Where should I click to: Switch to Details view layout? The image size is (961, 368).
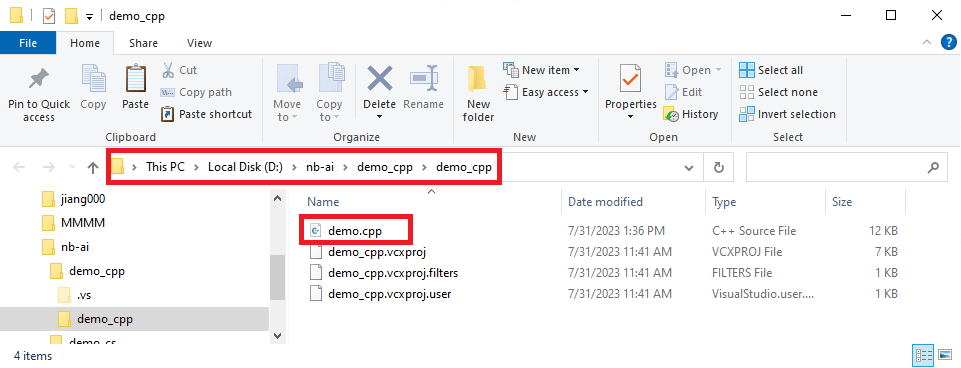pyautogui.click(x=923, y=355)
